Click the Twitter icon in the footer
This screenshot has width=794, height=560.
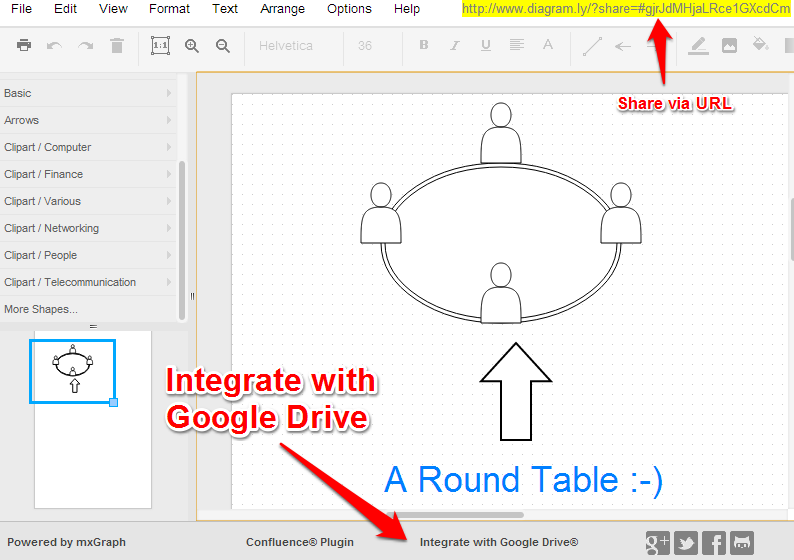coord(686,543)
